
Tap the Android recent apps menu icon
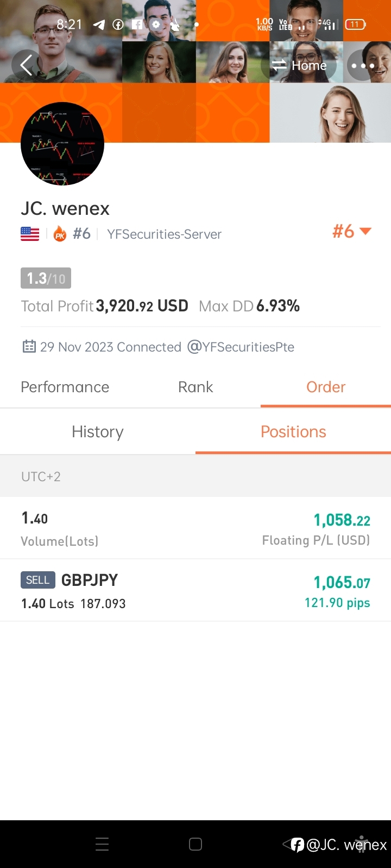point(102,844)
